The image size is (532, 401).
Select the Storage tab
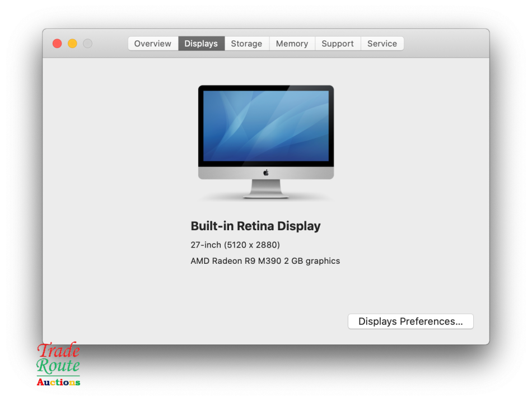pyautogui.click(x=246, y=43)
